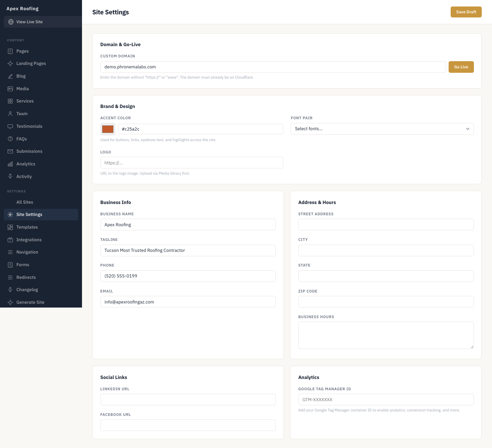
Task: Click the Apex Roofing site title
Action: (x=23, y=9)
